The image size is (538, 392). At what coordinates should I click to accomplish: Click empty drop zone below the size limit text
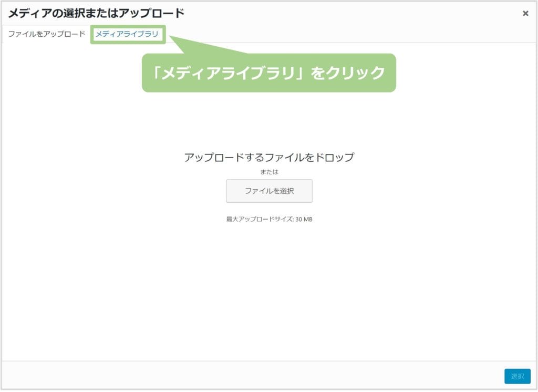[x=269, y=289]
